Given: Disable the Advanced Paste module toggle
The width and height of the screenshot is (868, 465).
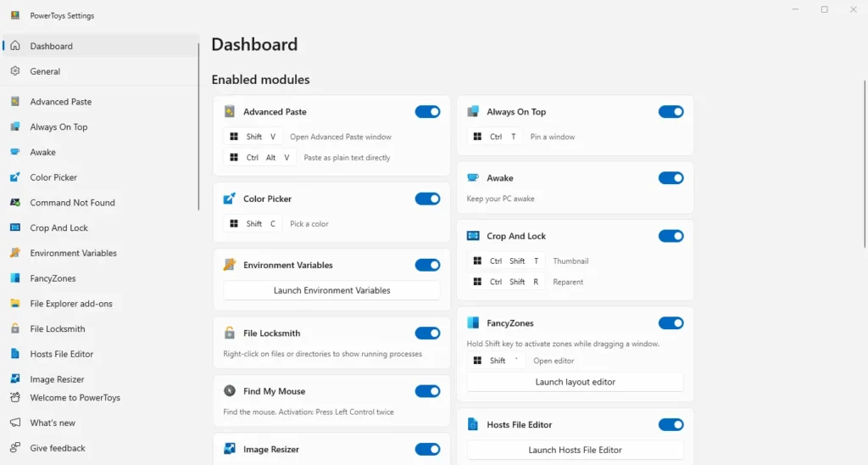Looking at the screenshot, I should [x=427, y=112].
